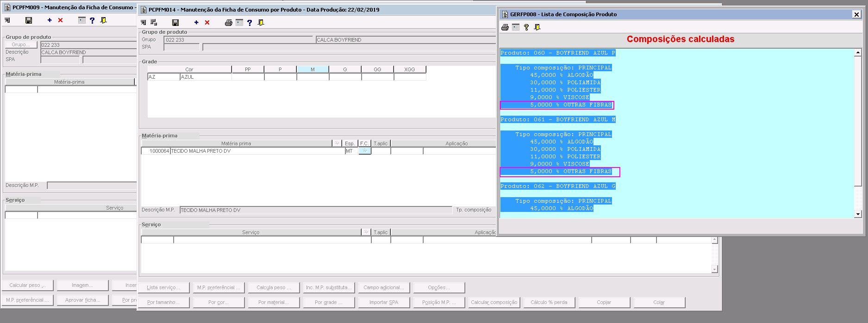Select line Produto: 062 - BOYFRIEND AZUL G
Screen dimensions: 868x323
[x=558, y=186]
